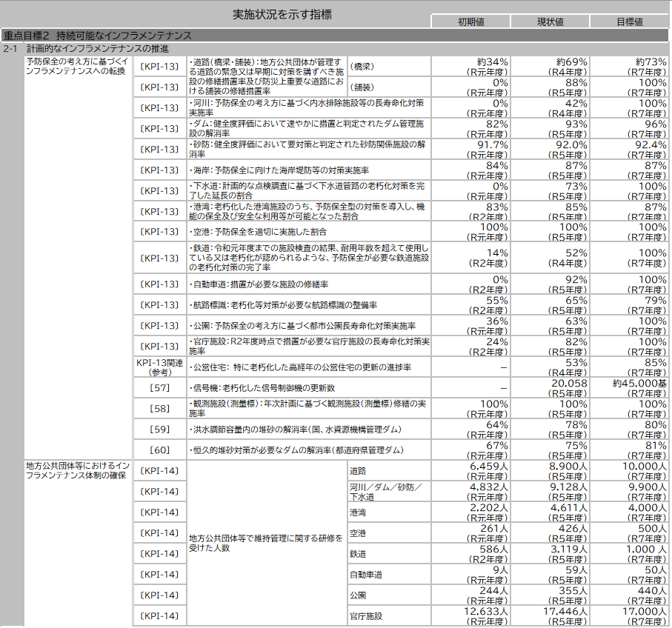
Task: Click the 観測施設(測量標) indicator description
Action: (x=308, y=408)
